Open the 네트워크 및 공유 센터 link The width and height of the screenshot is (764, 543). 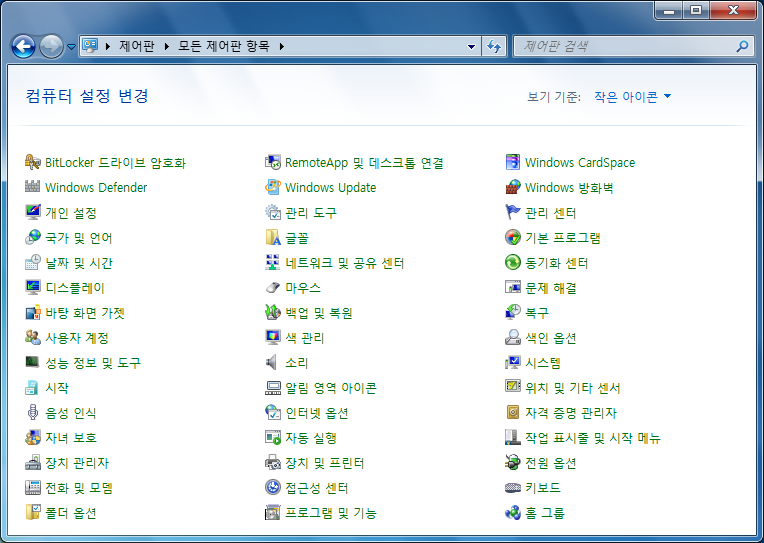[x=344, y=263]
